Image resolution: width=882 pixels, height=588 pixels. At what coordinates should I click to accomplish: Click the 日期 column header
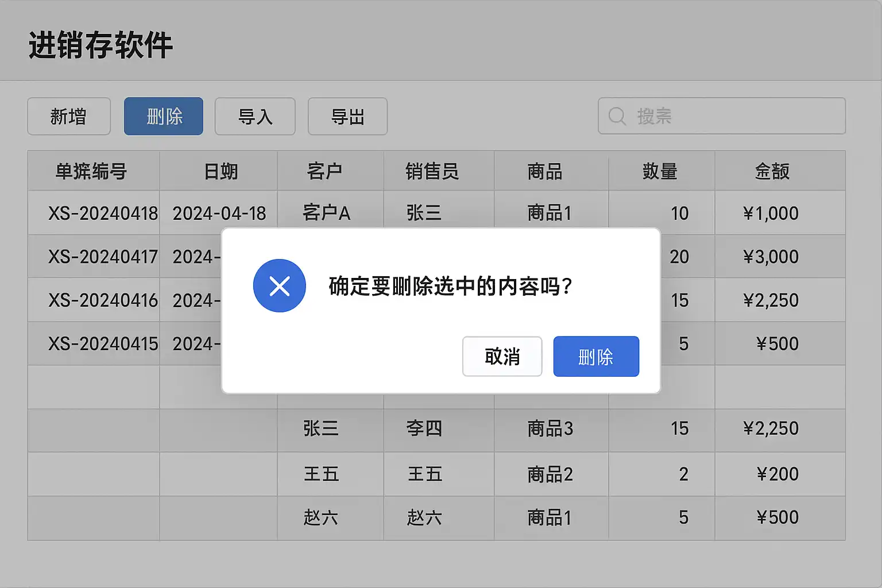click(x=221, y=171)
